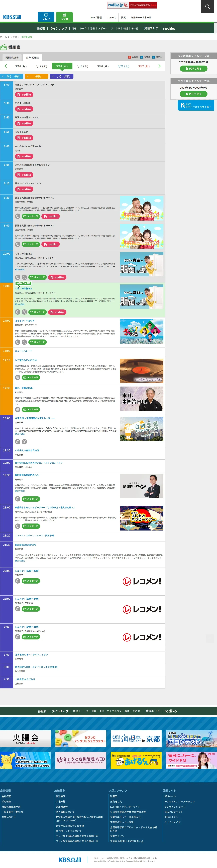Open radiko link in bottom green navigation
Viewport: 217px width, 868px height.
coord(170,711)
